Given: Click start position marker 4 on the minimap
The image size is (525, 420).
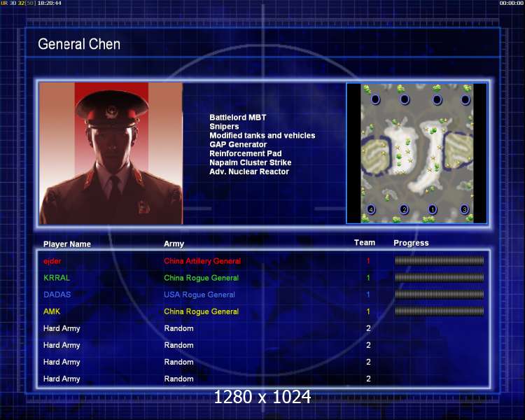Looking at the screenshot, I should [x=371, y=210].
